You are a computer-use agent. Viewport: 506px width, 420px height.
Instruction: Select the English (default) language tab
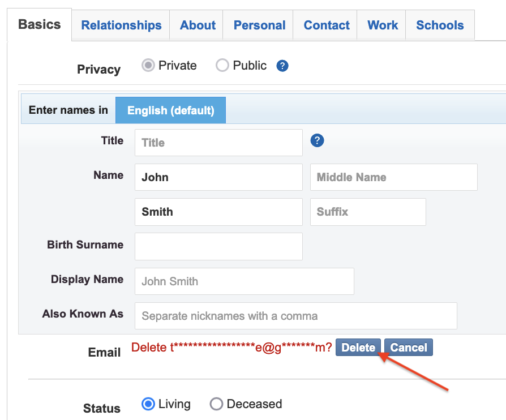pos(171,110)
